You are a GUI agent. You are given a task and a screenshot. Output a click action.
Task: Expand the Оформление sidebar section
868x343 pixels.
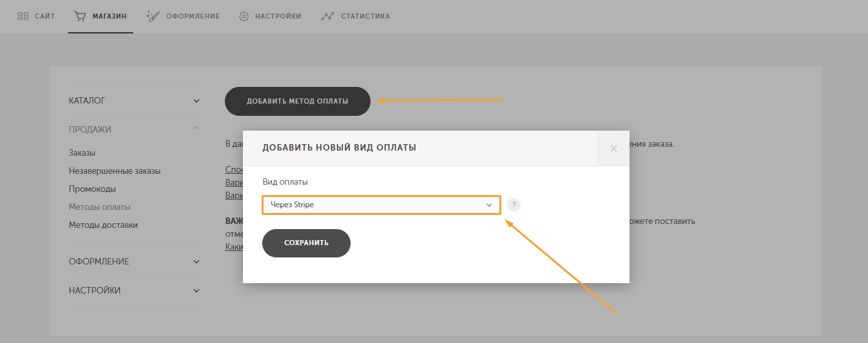[x=197, y=262]
